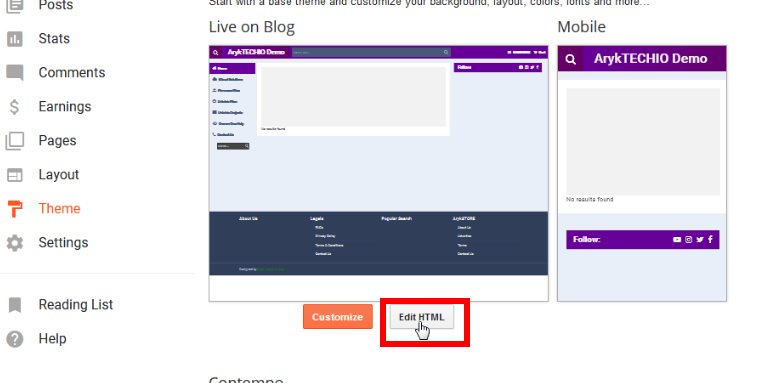Click the orange Customize button

tap(338, 317)
